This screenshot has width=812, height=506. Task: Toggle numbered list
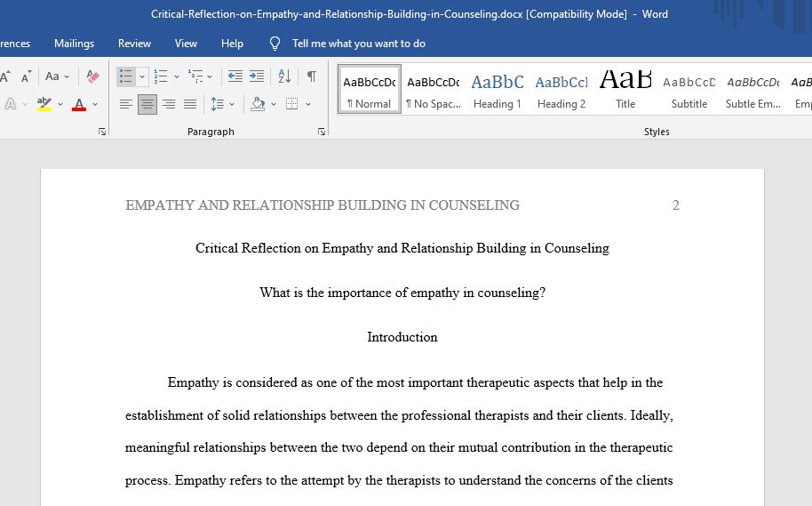coord(161,76)
